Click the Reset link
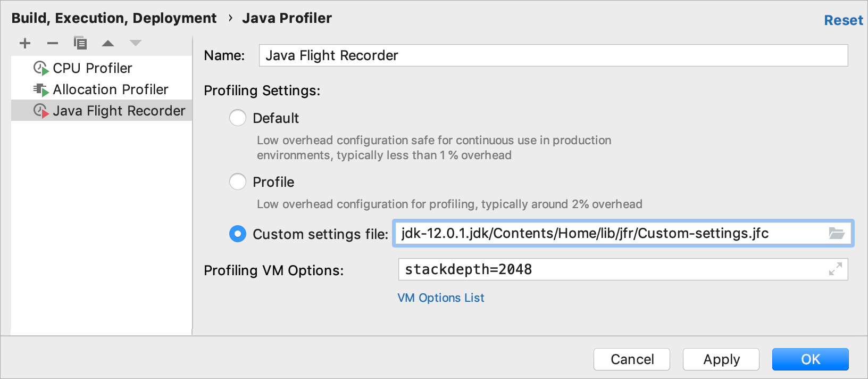Image resolution: width=868 pixels, height=379 pixels. pyautogui.click(x=843, y=20)
